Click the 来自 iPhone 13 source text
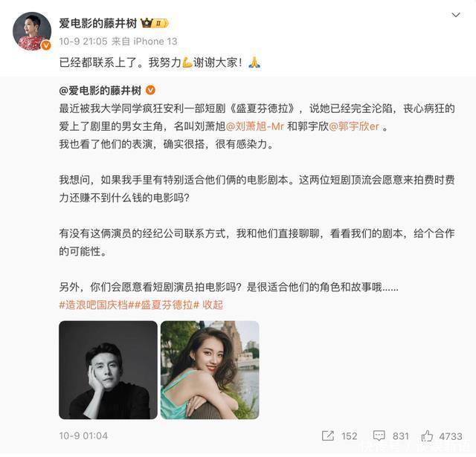 pyautogui.click(x=144, y=42)
